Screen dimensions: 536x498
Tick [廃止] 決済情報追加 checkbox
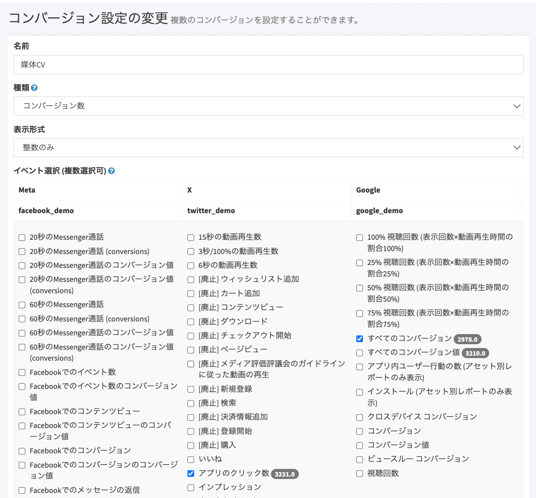click(191, 417)
